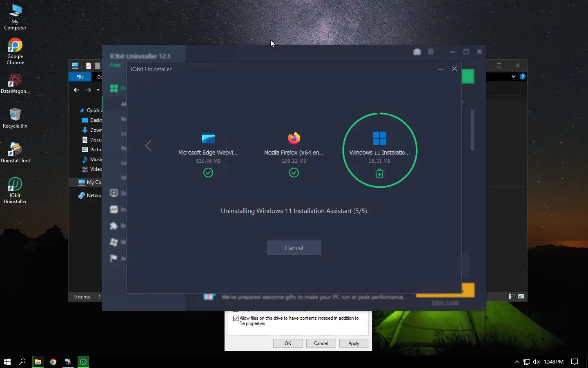Open My Computer desktop icon
This screenshot has width=588, height=368.
click(15, 17)
